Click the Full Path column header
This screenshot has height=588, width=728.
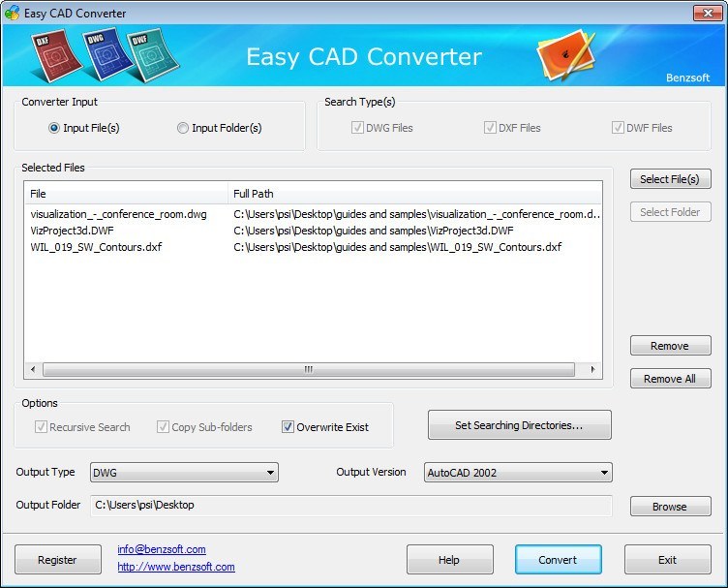point(414,194)
